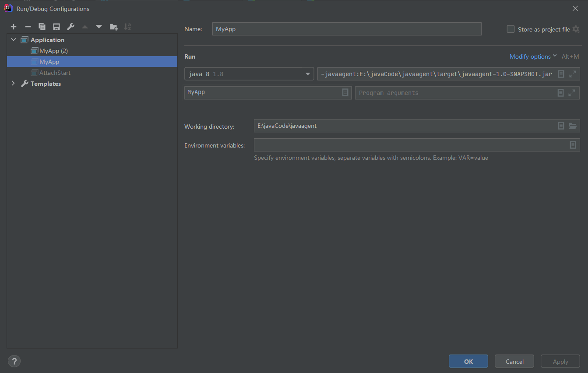Collapse the Application tree node
The height and width of the screenshot is (373, 588).
click(14, 40)
